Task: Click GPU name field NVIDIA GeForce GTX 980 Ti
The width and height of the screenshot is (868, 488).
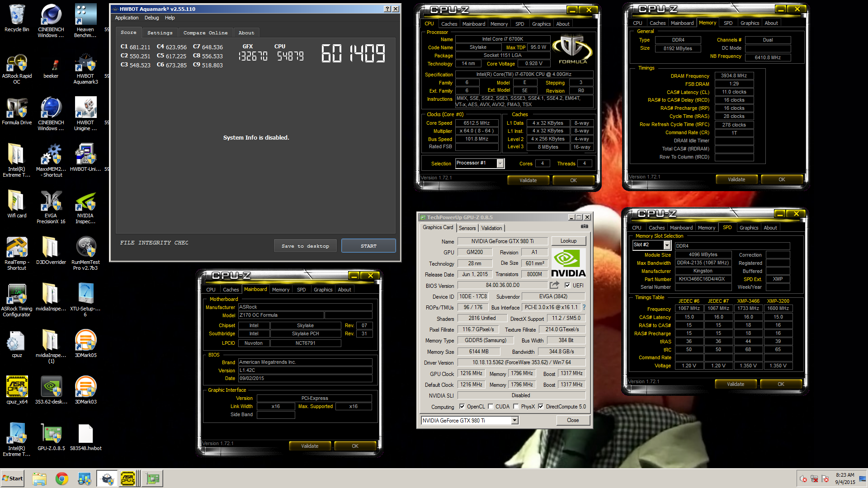Action: tap(502, 241)
